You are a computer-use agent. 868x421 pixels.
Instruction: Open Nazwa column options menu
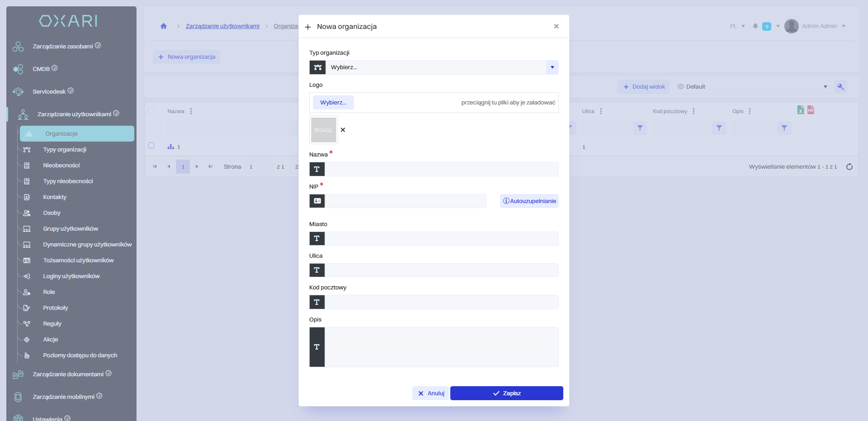pyautogui.click(x=191, y=111)
